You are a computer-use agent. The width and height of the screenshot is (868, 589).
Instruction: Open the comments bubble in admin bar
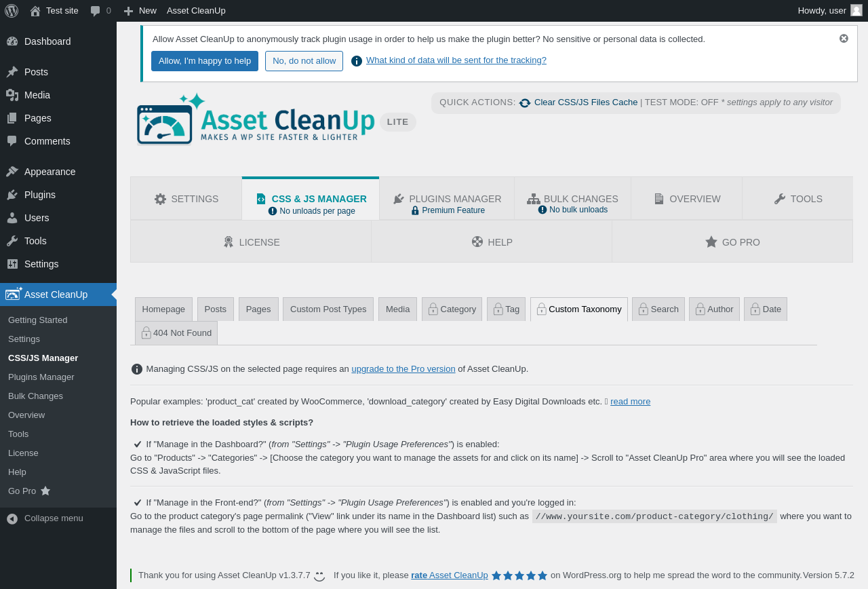tap(100, 10)
